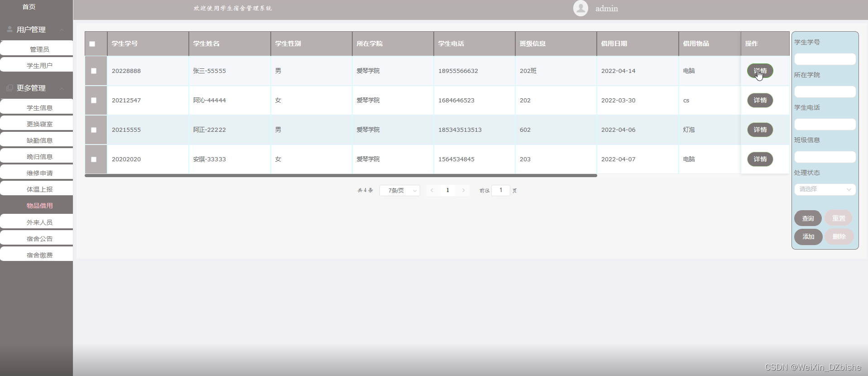Check the row for student 20202020
This screenshot has width=868, height=376.
tap(94, 159)
